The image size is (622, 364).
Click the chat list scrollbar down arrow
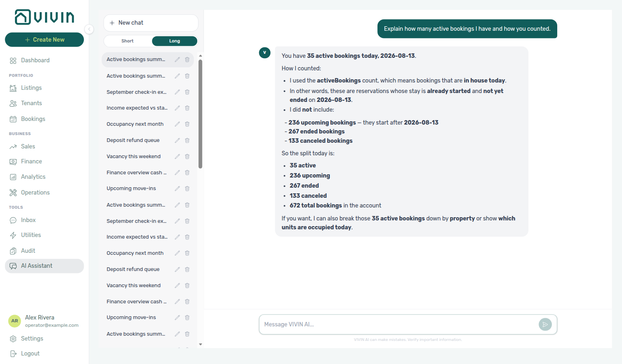pyautogui.click(x=200, y=345)
